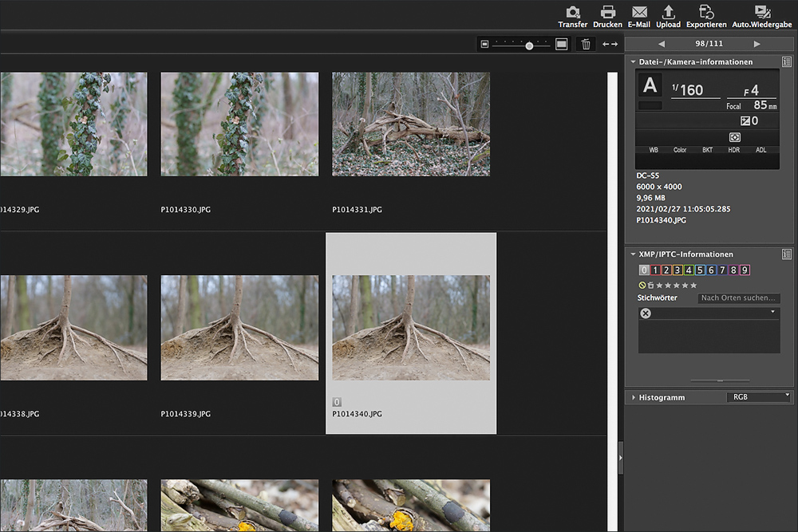Image resolution: width=798 pixels, height=532 pixels.
Task: Select the roots thumbnail ending 014338.JPG
Action: tap(73, 328)
